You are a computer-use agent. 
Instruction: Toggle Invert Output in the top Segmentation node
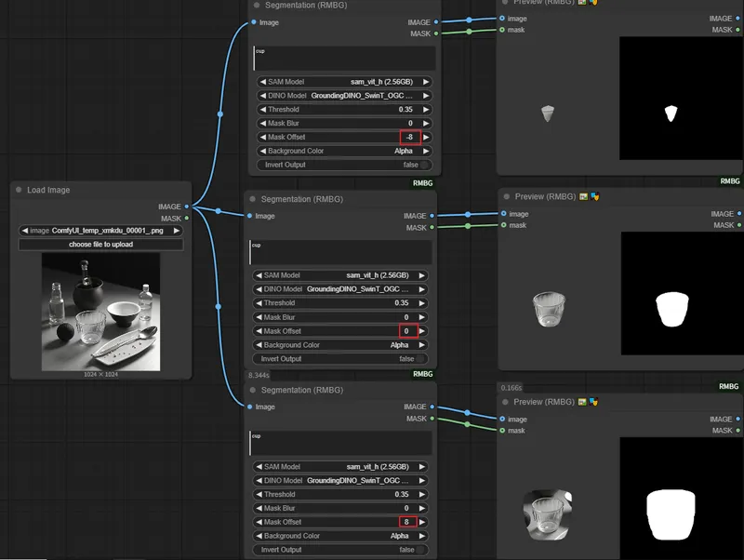(344, 165)
